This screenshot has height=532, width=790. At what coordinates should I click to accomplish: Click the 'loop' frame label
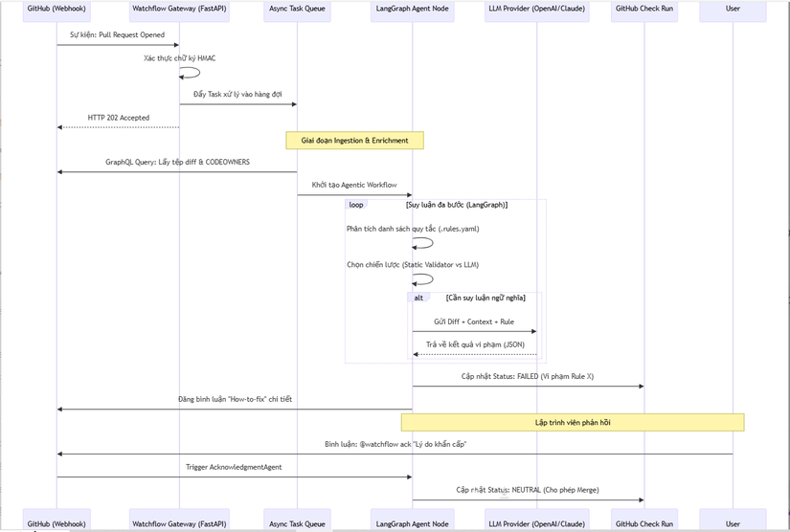tap(356, 205)
